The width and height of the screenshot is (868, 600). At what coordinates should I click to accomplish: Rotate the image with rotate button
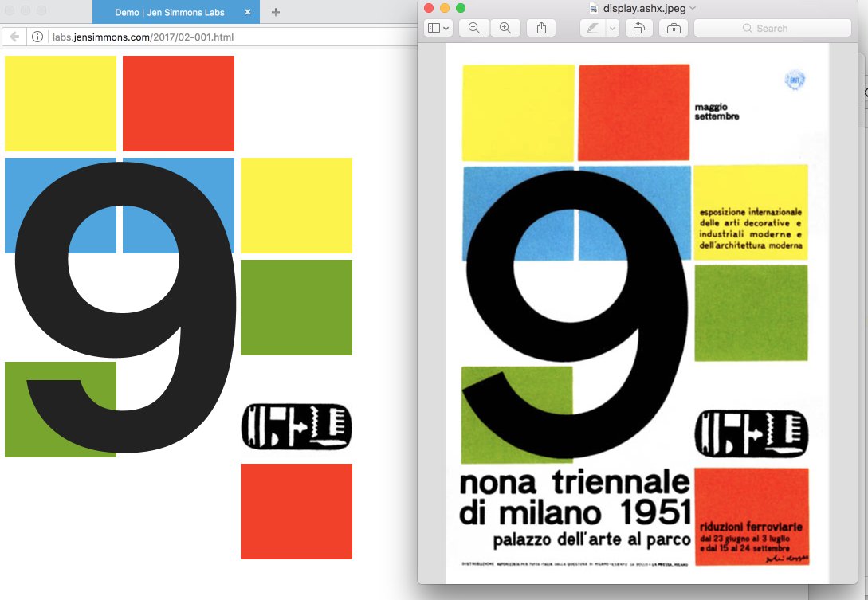[x=638, y=28]
